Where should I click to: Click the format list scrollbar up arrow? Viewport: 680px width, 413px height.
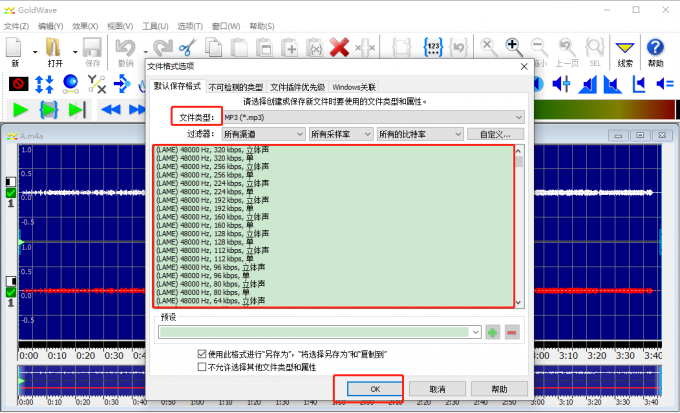519,150
